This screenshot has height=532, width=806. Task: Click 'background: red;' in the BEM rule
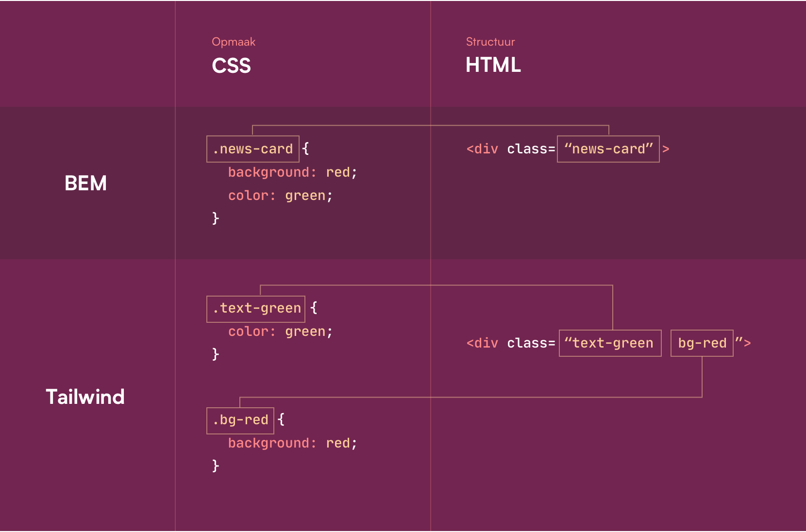293,172
